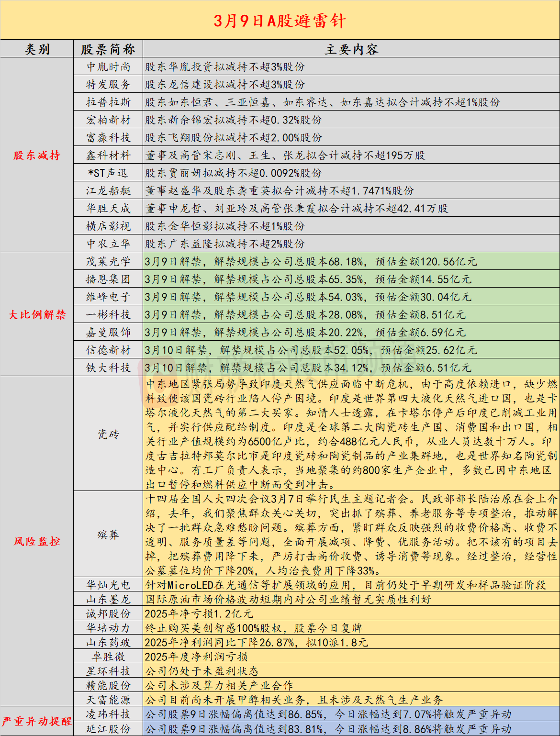Click row mentioning 涨幅偏离值达到83.81%
The width and height of the screenshot is (560, 736).
coord(351,729)
